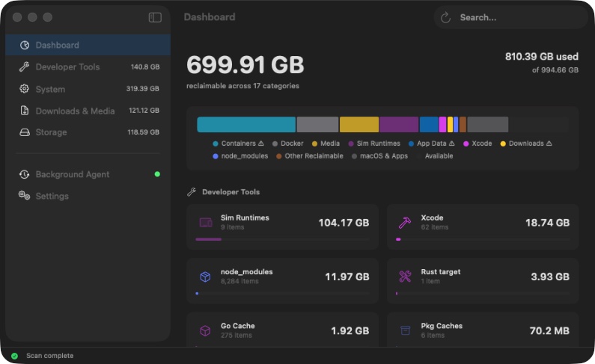
Task: Click the App Data warning triangle icon
Action: point(451,144)
